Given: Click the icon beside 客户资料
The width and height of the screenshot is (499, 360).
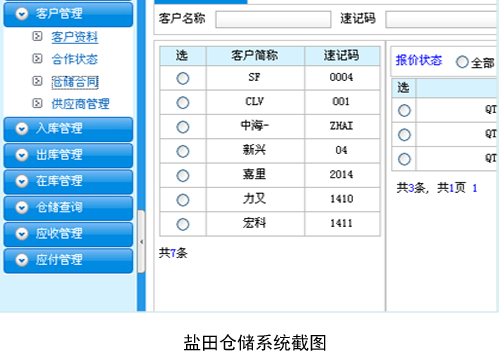Looking at the screenshot, I should 37,36.
